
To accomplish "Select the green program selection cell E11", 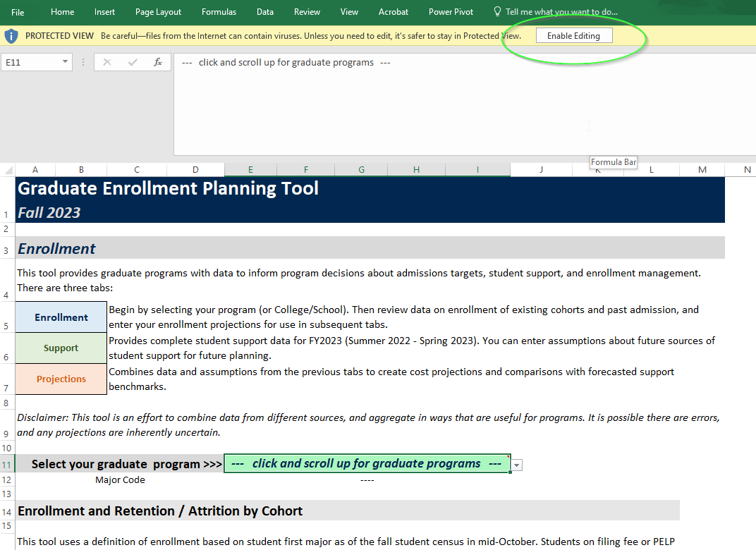I will (367, 464).
